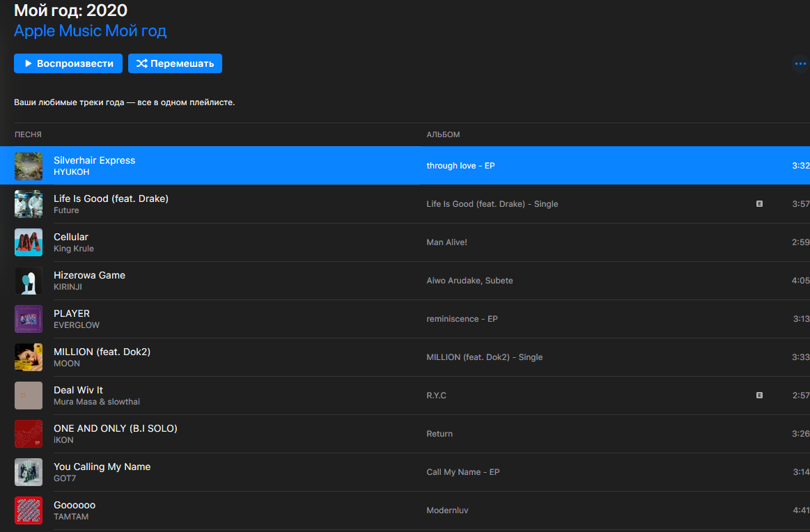Click the ПЕСНЯ column header
Image resolution: width=810 pixels, height=532 pixels.
(28, 134)
